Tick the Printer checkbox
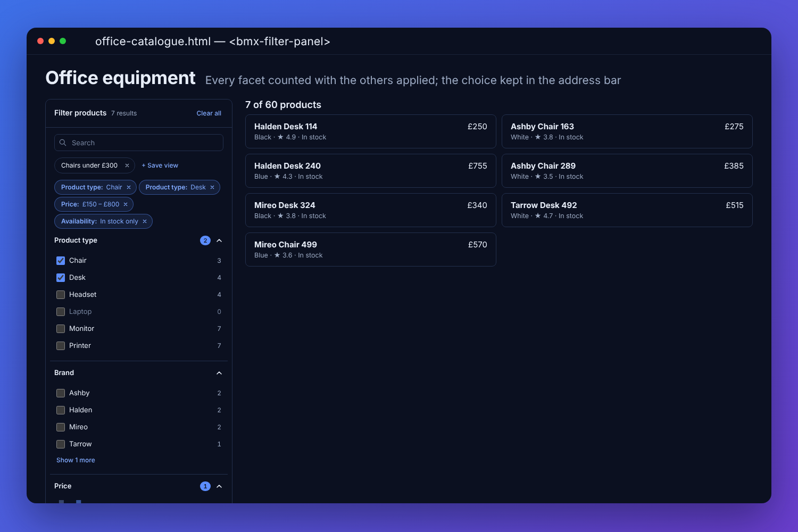 [x=61, y=346]
